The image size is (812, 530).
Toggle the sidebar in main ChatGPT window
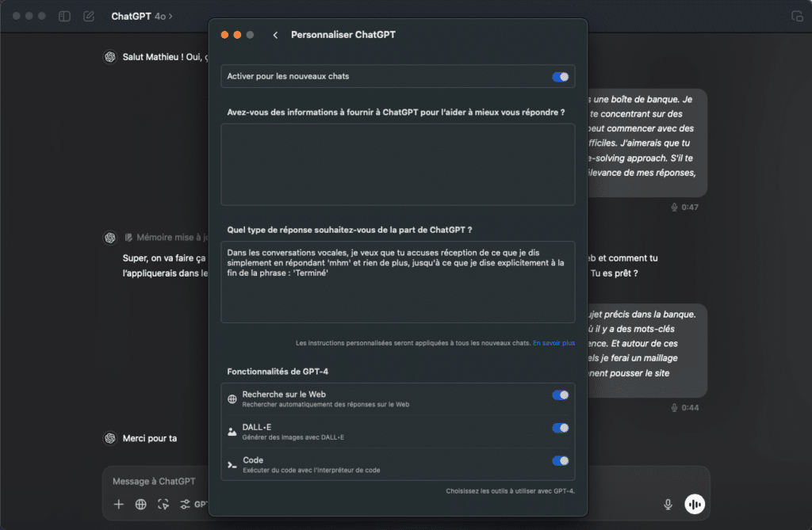click(64, 16)
